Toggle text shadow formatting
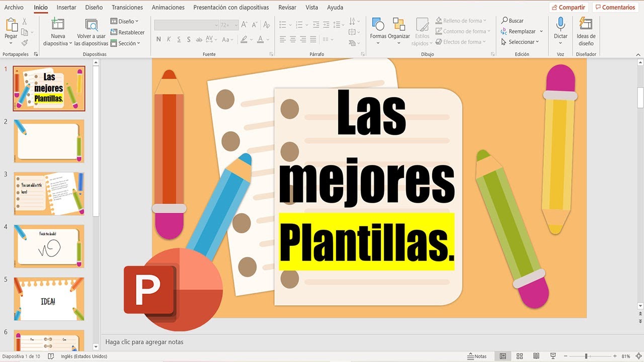 (189, 39)
